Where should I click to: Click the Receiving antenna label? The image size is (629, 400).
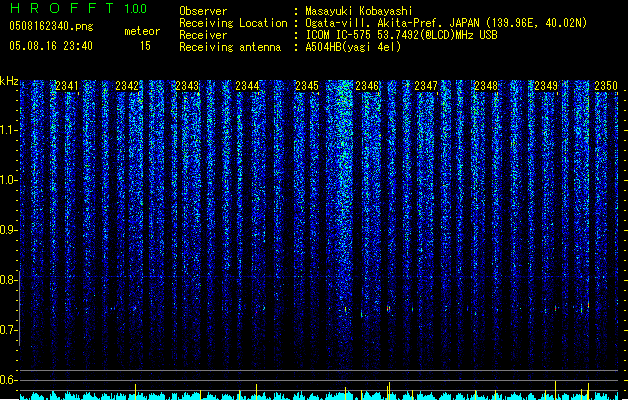coord(230,47)
